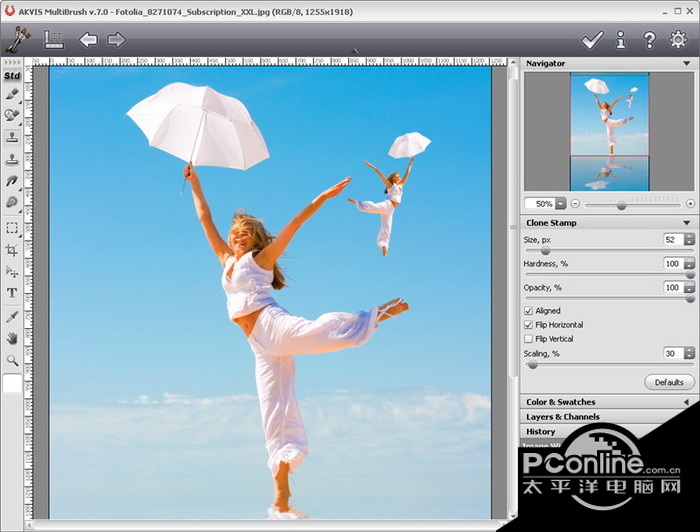Disable the Flip Horizontal checkbox
The width and height of the screenshot is (700, 532).
tap(529, 325)
